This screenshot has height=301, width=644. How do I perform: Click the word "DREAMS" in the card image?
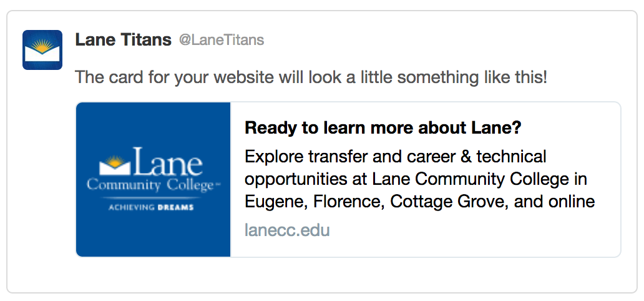pyautogui.click(x=175, y=207)
